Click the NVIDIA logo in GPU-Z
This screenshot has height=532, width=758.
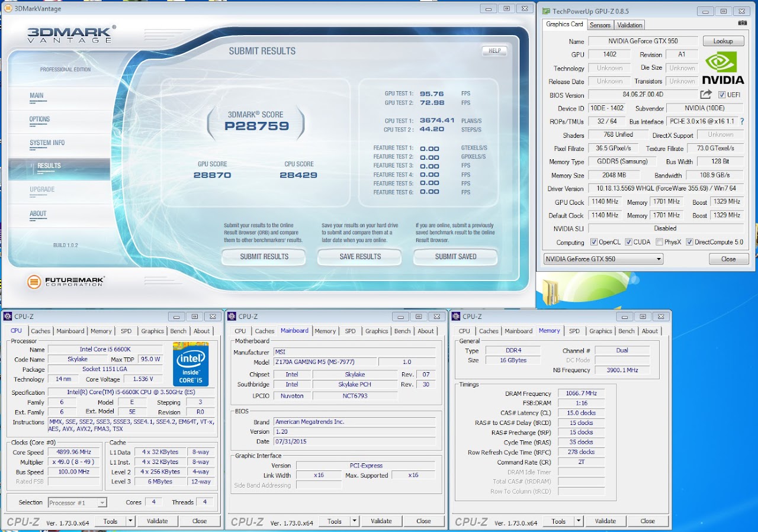tap(723, 67)
